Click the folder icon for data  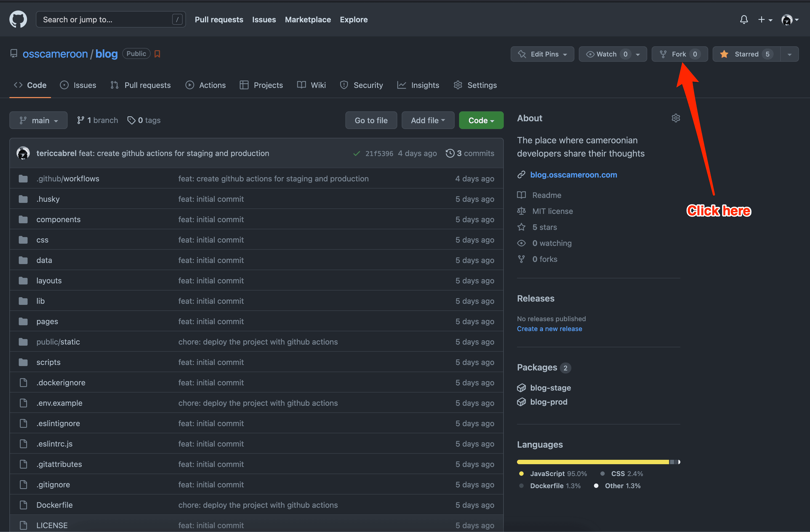[23, 260]
